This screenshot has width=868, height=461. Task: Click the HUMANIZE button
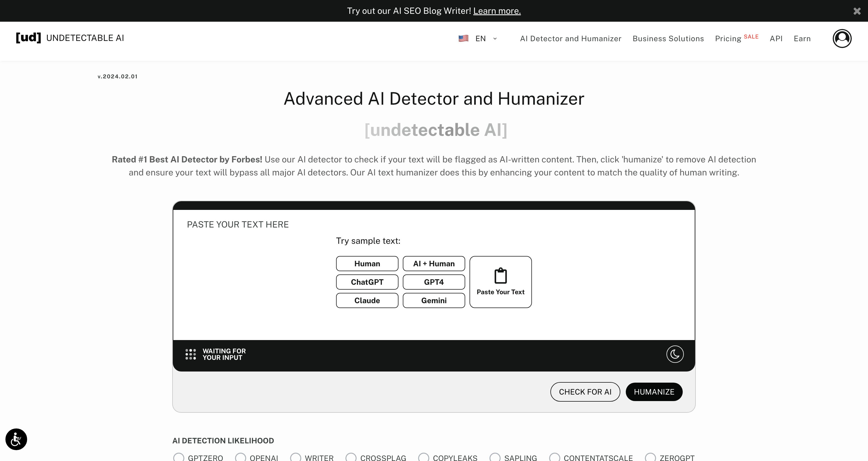[654, 392]
